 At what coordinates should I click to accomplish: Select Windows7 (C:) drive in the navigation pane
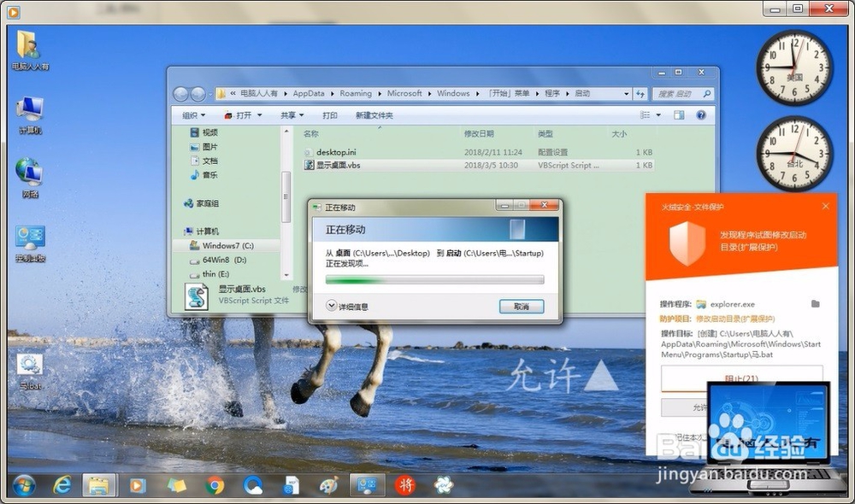(x=227, y=246)
